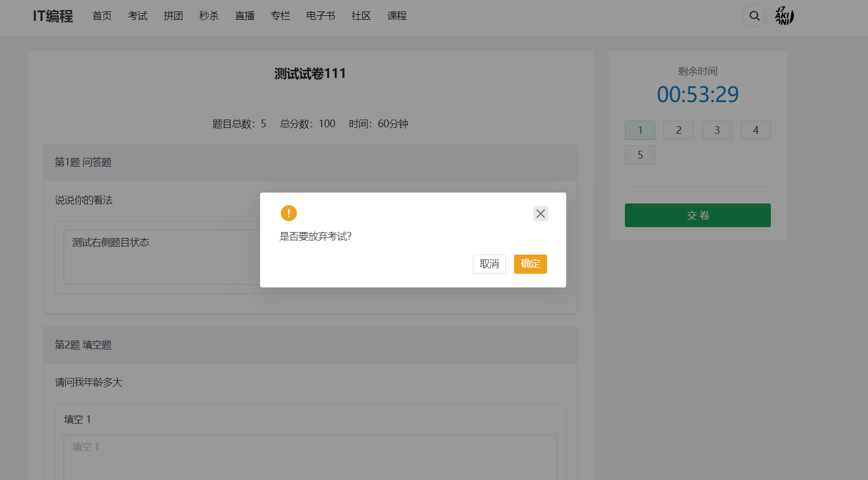Open 考试 in navigation bar
Screen dimensions: 868x480
pos(138,16)
